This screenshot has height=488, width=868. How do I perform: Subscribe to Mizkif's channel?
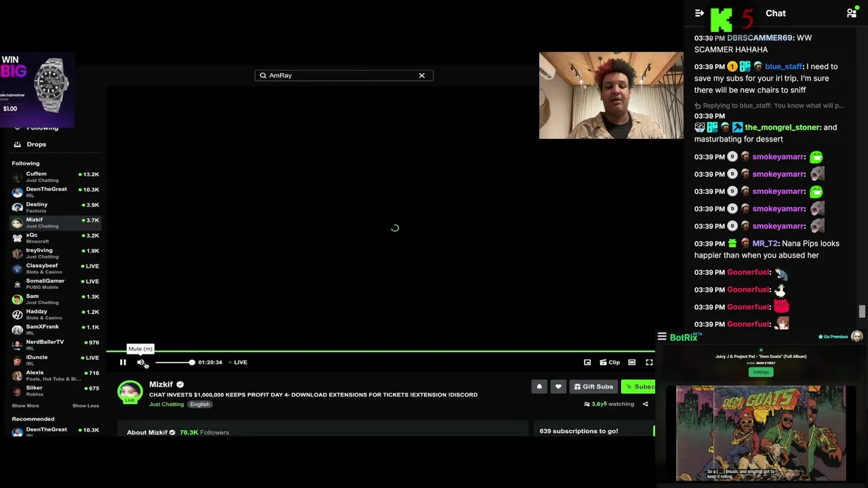click(638, 386)
